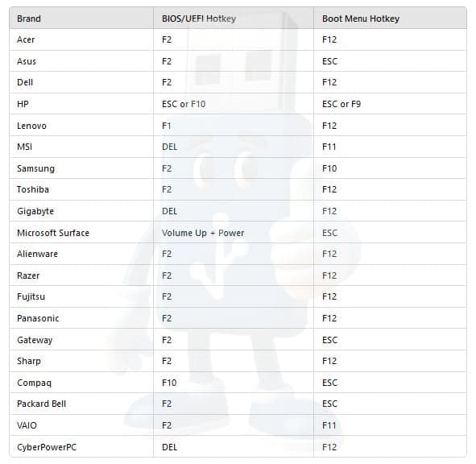The image size is (476, 464).
Task: Select the Samsung F10 boot hotkey
Action: coord(329,168)
